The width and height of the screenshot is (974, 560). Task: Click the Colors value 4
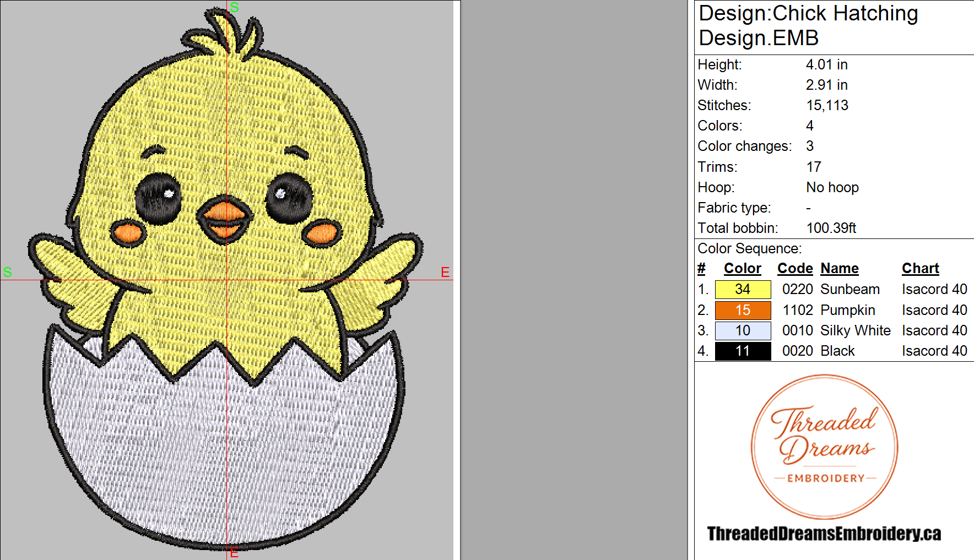click(x=810, y=126)
